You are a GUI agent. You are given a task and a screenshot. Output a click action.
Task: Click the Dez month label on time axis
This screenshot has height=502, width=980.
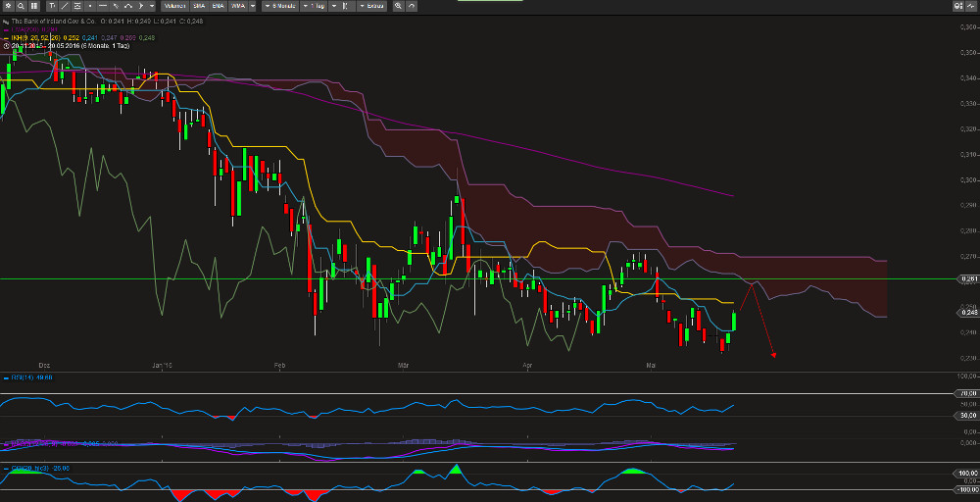[44, 365]
